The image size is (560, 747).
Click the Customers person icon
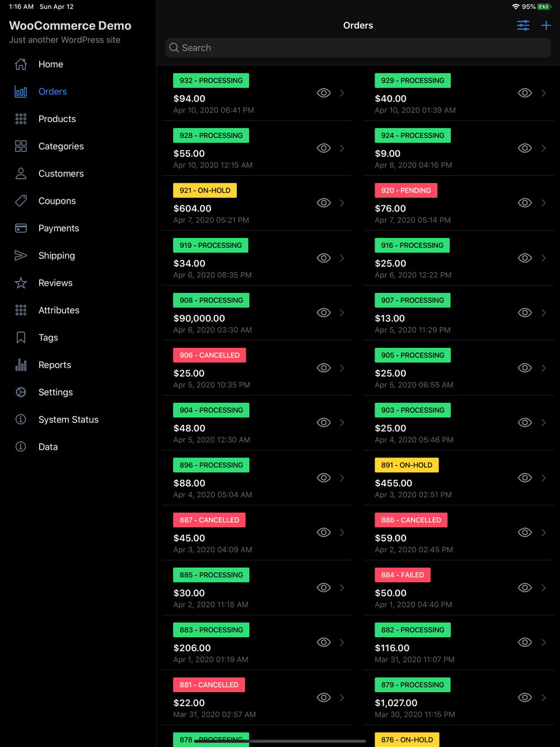[x=21, y=174]
